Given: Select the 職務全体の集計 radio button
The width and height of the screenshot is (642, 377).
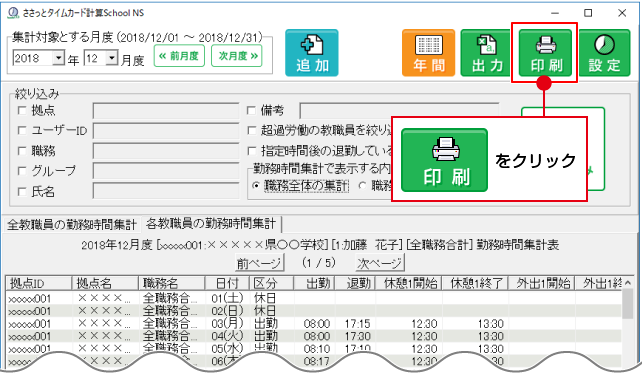Looking at the screenshot, I should (256, 186).
